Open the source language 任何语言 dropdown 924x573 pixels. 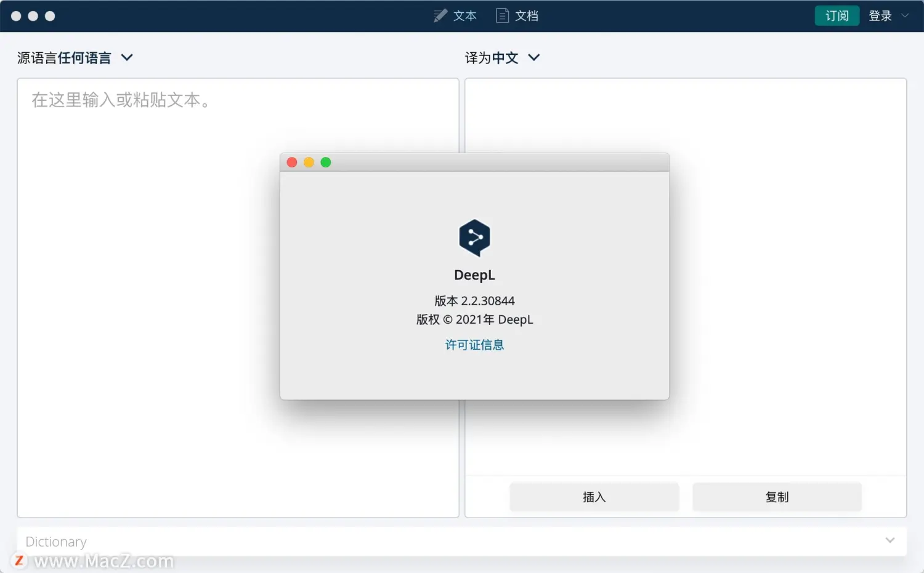pos(75,58)
